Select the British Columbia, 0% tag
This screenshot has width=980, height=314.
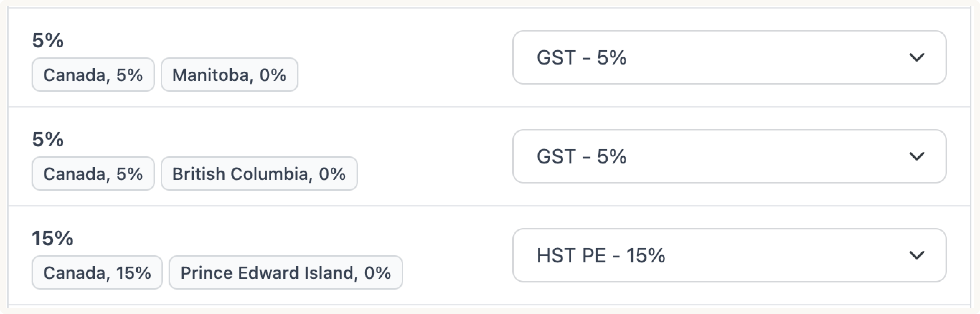(x=259, y=174)
